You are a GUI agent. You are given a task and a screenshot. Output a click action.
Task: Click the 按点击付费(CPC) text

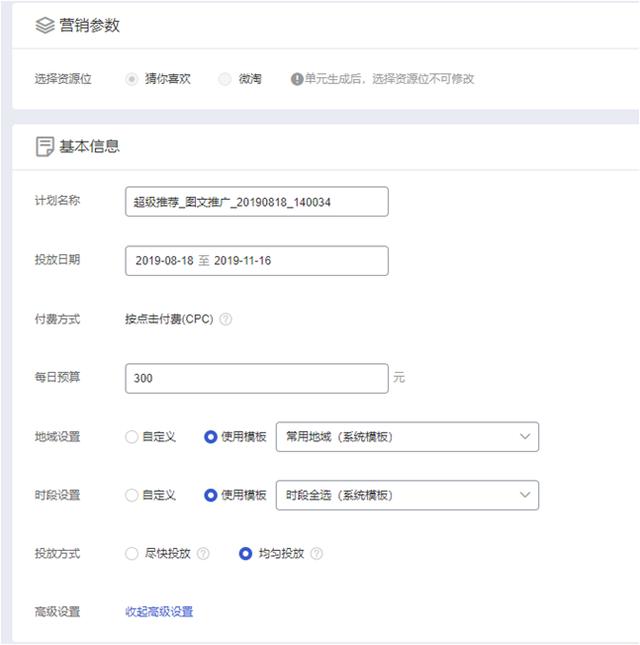point(169,319)
